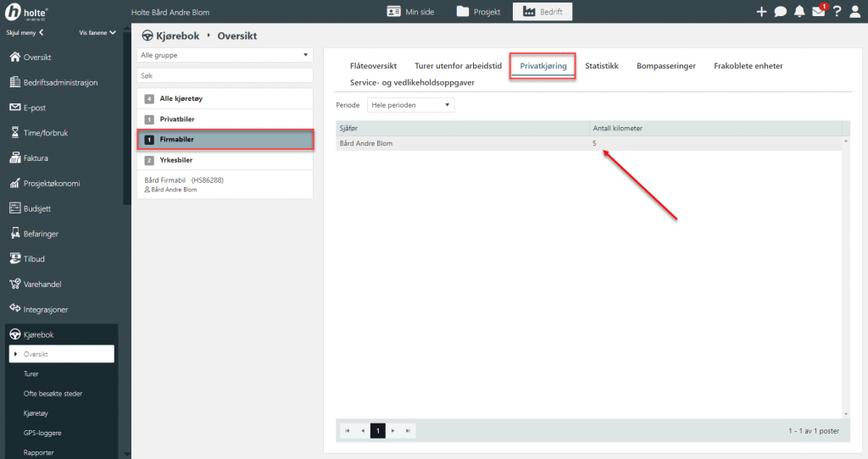Click the help question mark icon
This screenshot has width=868, height=459.
(x=837, y=12)
